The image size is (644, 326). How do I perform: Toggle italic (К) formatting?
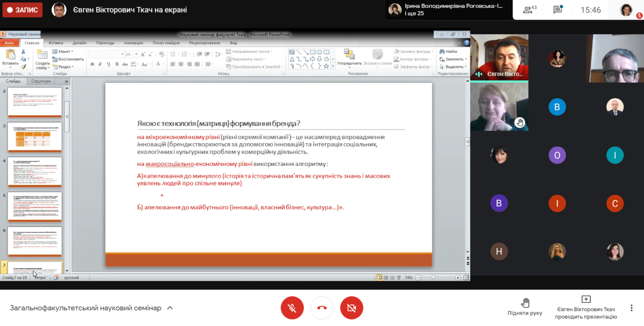click(100, 64)
